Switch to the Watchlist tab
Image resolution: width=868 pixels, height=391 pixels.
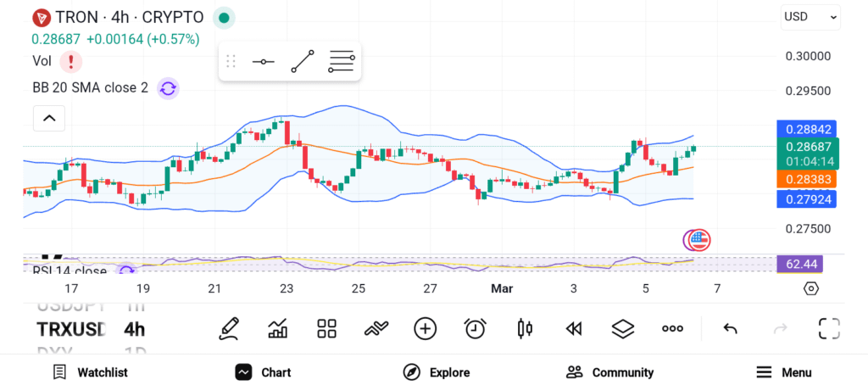(90, 372)
